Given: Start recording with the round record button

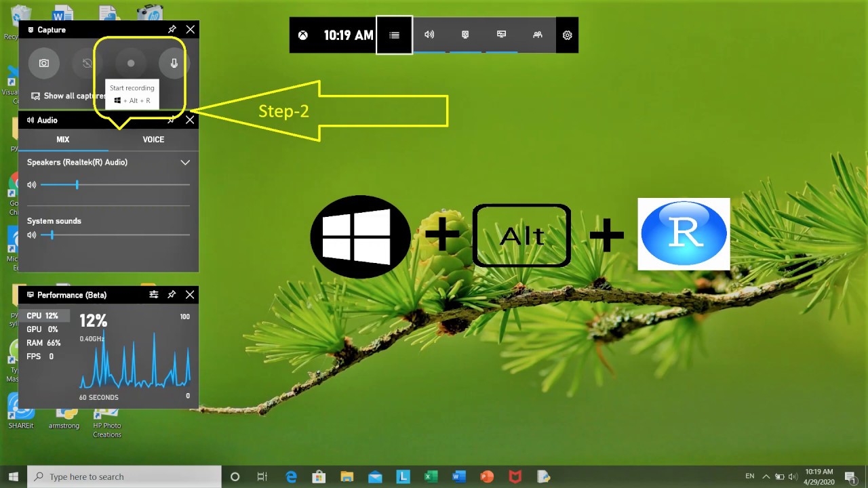Looking at the screenshot, I should coord(131,63).
